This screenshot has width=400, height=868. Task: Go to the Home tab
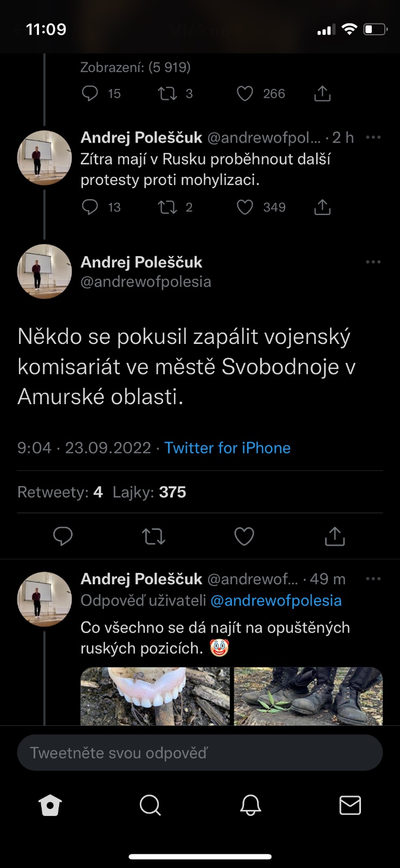[50, 806]
